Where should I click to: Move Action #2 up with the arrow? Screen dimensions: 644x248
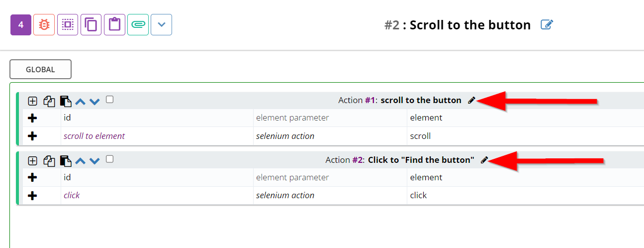(x=81, y=161)
